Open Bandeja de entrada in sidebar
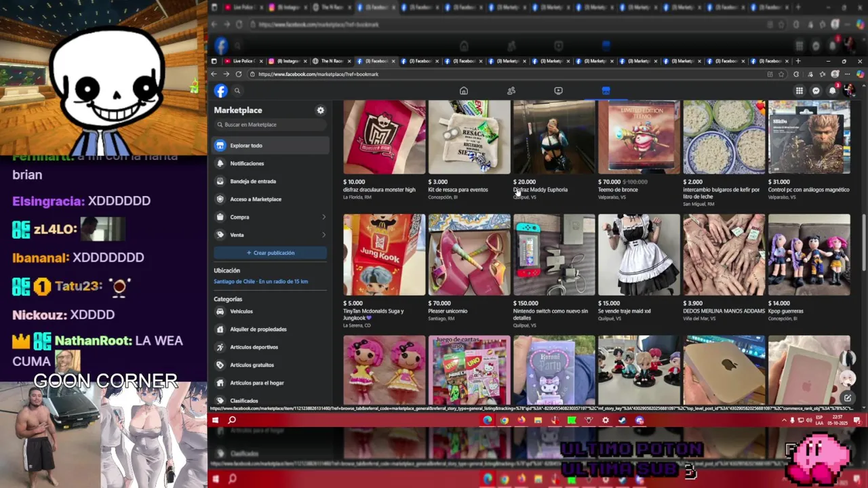This screenshot has width=868, height=488. (x=270, y=181)
